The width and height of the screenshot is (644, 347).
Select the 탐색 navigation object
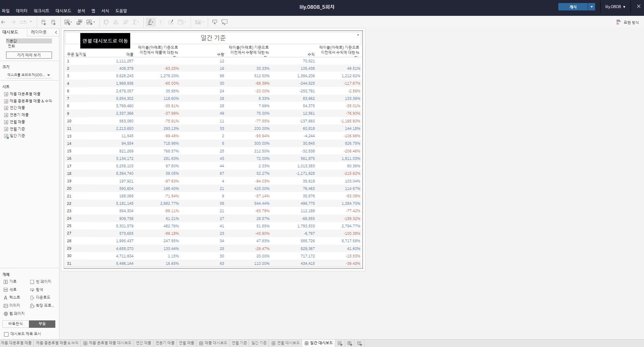pos(36,290)
